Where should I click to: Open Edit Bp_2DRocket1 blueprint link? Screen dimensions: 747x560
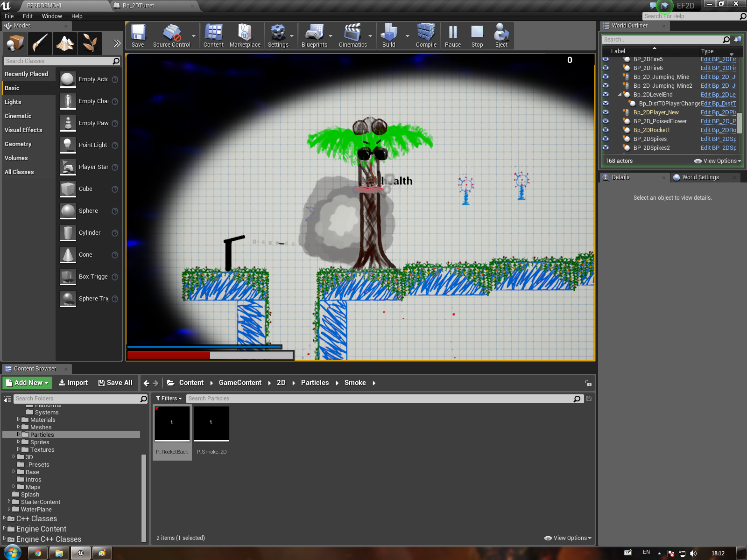[718, 130]
